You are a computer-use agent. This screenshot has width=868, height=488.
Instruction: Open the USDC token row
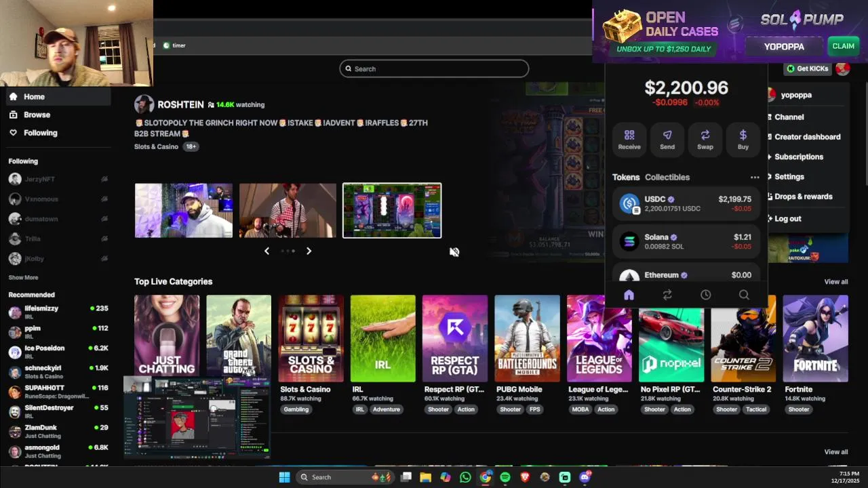click(686, 204)
